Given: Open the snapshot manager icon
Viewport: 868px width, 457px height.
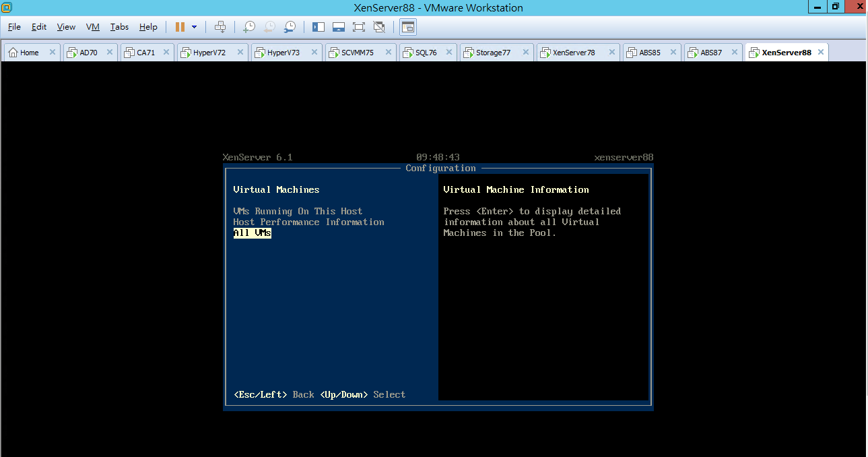Looking at the screenshot, I should (x=290, y=27).
